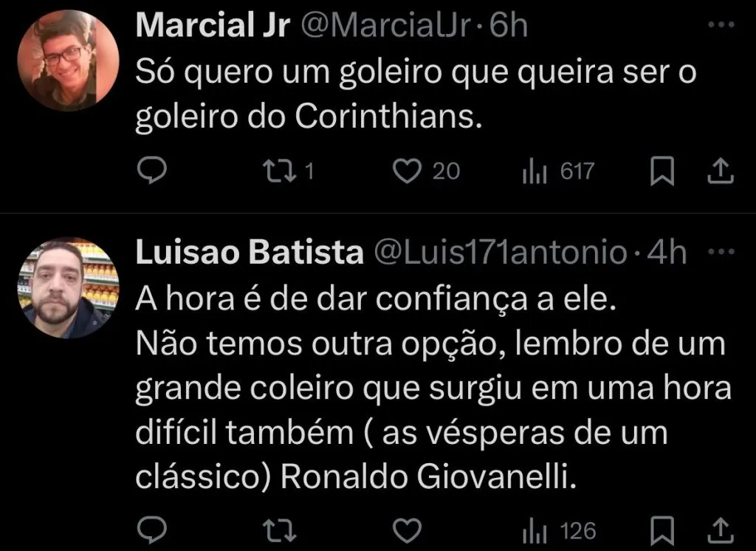This screenshot has height=551, width=756.
Task: View analytics for Marcial Jr's tweet
Action: [x=534, y=170]
